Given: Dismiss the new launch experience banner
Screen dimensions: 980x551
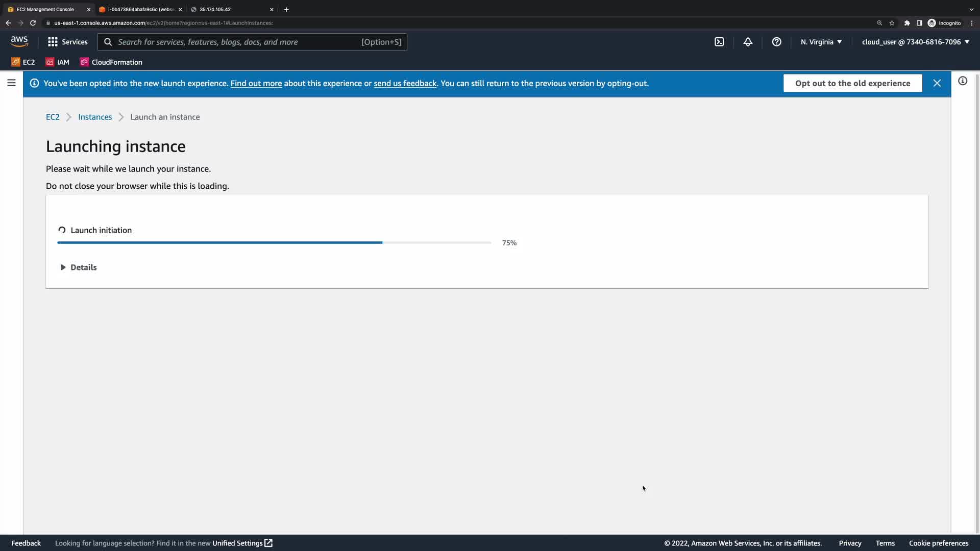Looking at the screenshot, I should pyautogui.click(x=937, y=83).
